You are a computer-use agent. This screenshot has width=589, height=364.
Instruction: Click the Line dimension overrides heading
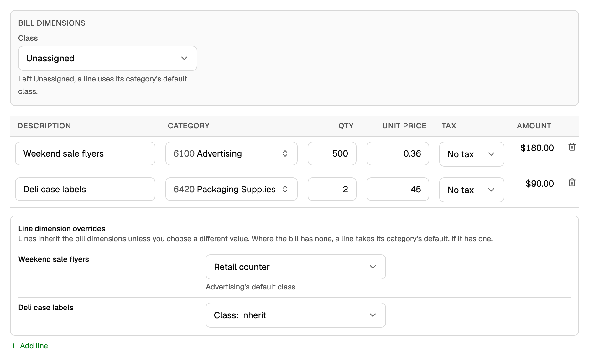pos(62,229)
